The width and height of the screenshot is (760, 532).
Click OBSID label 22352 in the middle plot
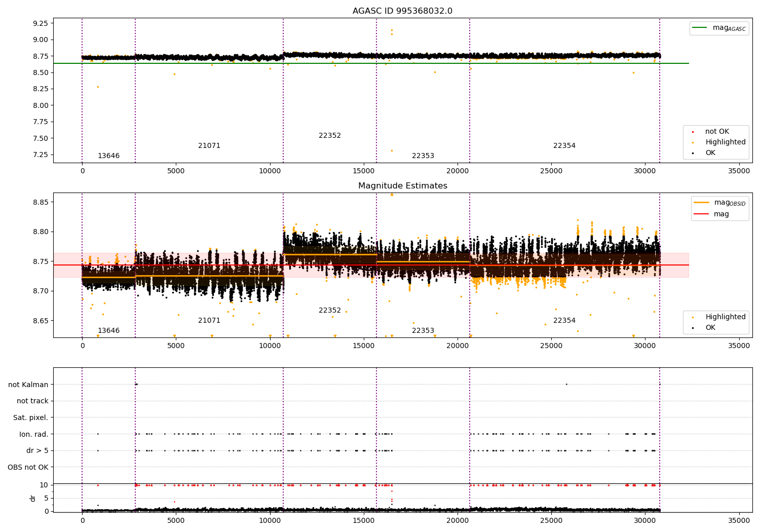330,311
